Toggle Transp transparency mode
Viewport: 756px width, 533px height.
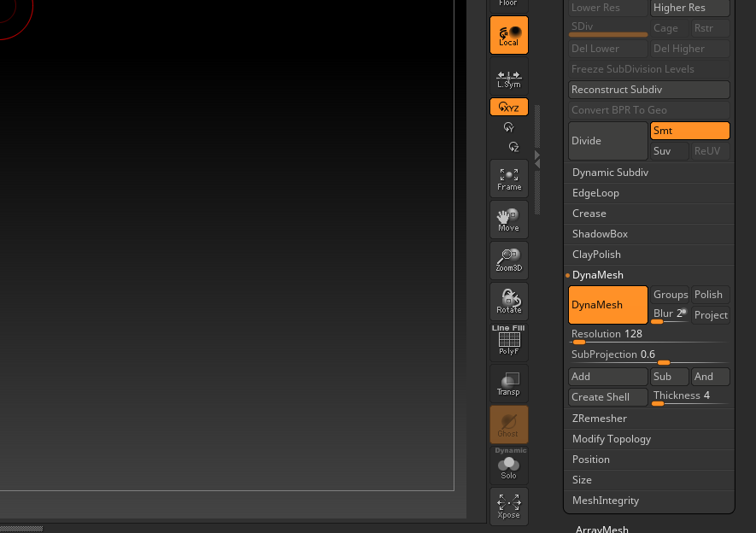tap(508, 384)
